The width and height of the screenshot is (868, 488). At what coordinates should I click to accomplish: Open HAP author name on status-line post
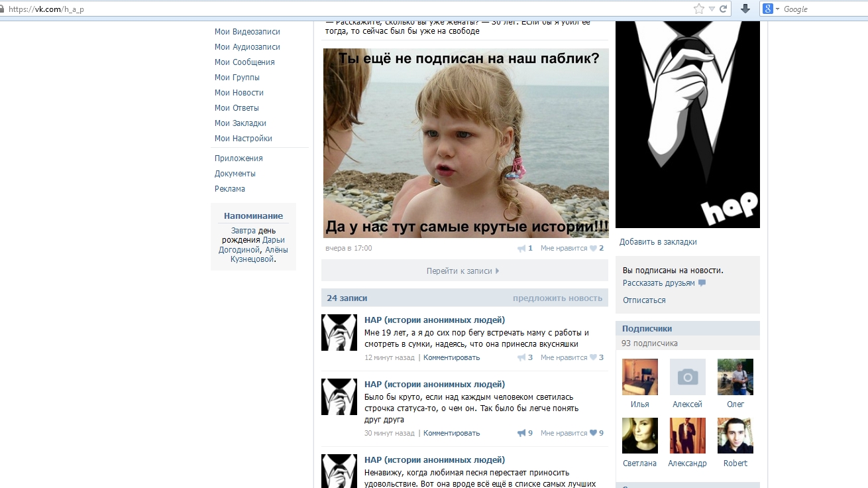pos(435,385)
